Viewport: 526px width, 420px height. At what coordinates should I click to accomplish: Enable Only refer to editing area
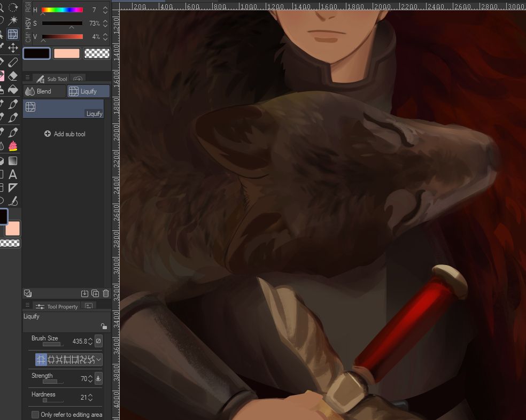tap(35, 415)
